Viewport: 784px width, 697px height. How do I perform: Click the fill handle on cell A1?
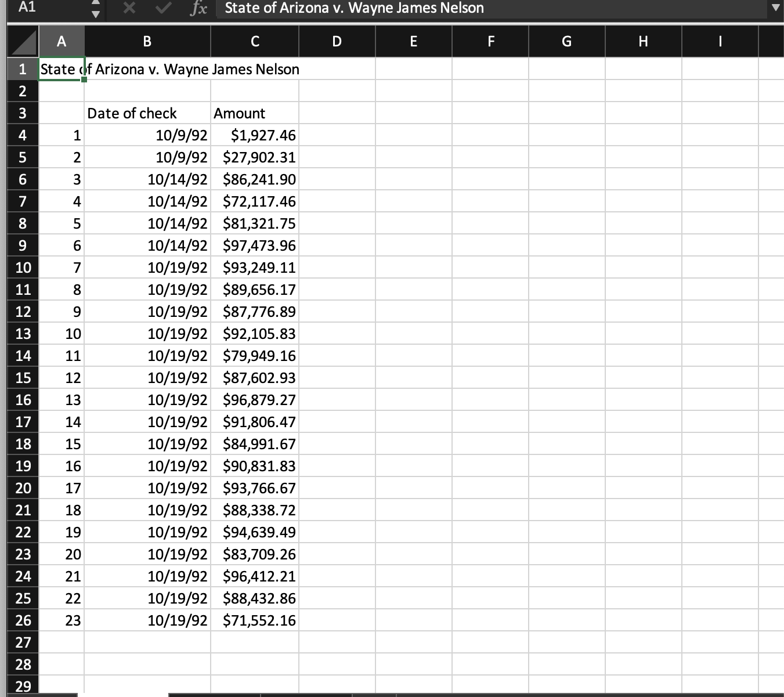pyautogui.click(x=84, y=79)
